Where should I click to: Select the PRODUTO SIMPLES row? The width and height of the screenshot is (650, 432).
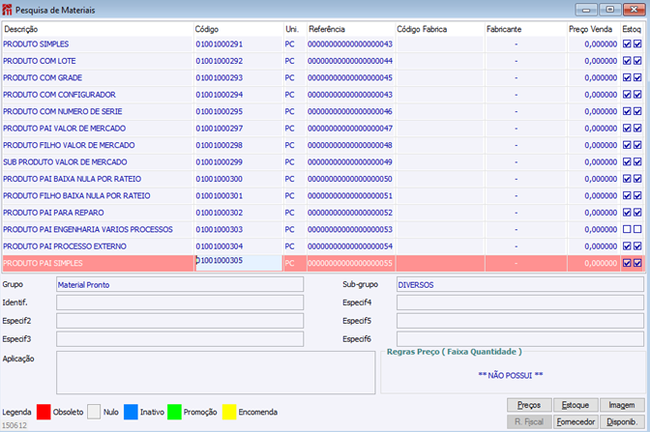pos(323,44)
